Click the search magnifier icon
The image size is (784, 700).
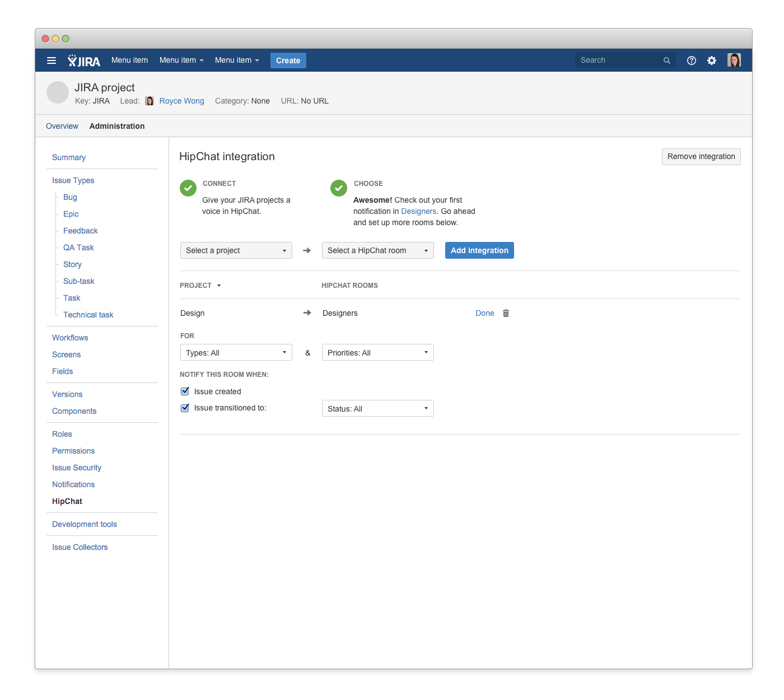point(666,60)
